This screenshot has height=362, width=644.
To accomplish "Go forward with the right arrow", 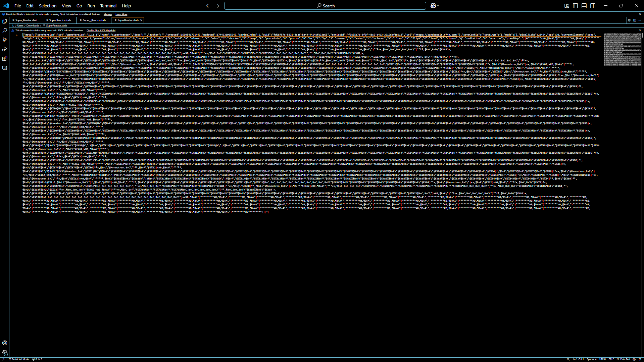I will point(217,6).
